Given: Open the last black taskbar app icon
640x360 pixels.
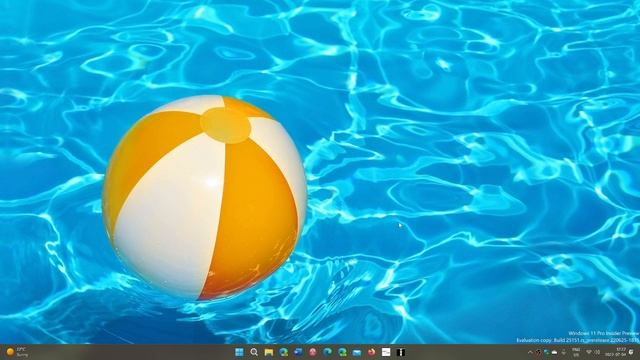Looking at the screenshot, I should point(401,352).
